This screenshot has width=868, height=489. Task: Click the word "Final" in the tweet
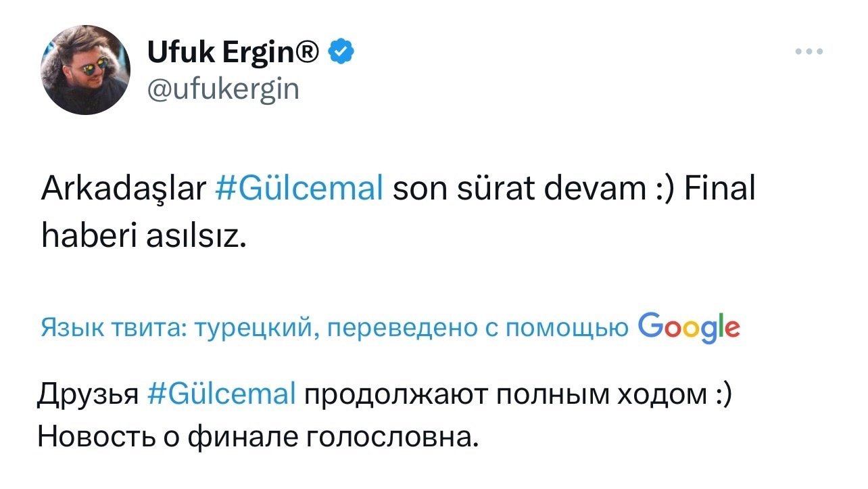point(719,190)
